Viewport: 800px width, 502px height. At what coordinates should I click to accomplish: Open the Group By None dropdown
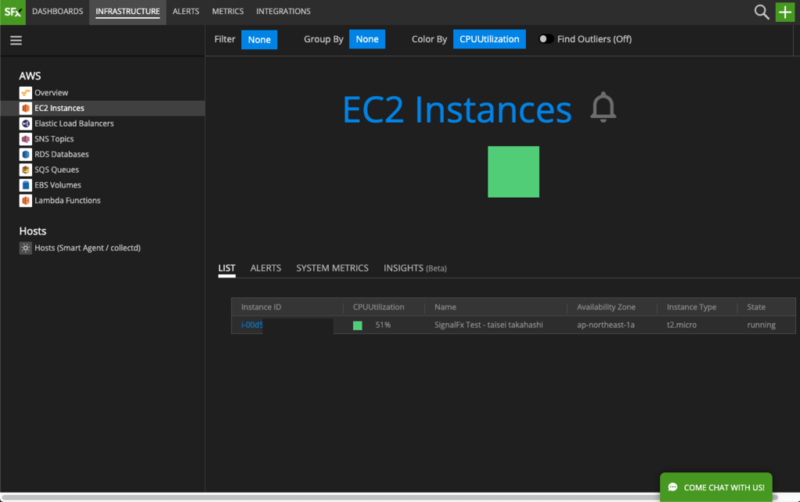tap(367, 39)
